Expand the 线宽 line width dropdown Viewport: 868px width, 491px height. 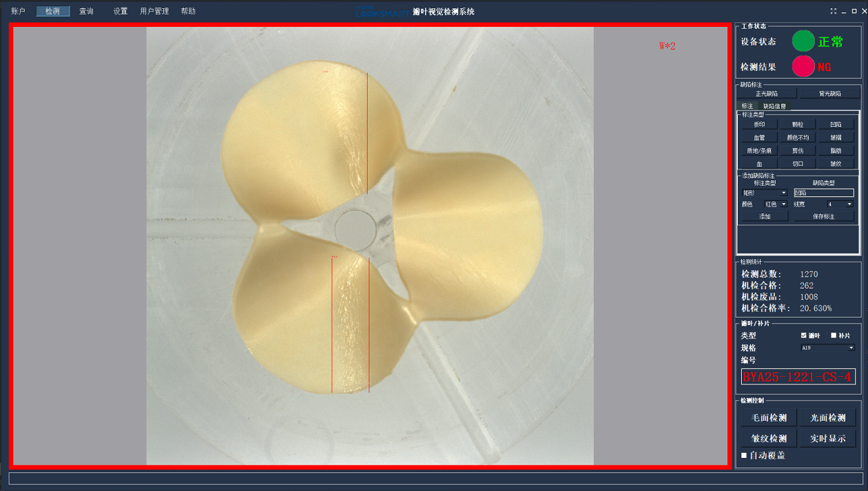(x=840, y=205)
